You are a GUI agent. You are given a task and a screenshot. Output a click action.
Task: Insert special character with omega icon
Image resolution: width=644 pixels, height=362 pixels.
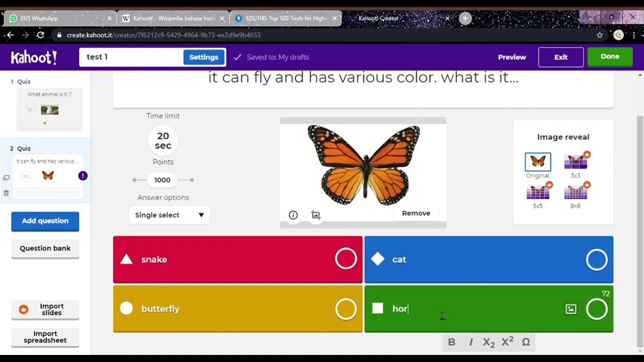(x=526, y=342)
